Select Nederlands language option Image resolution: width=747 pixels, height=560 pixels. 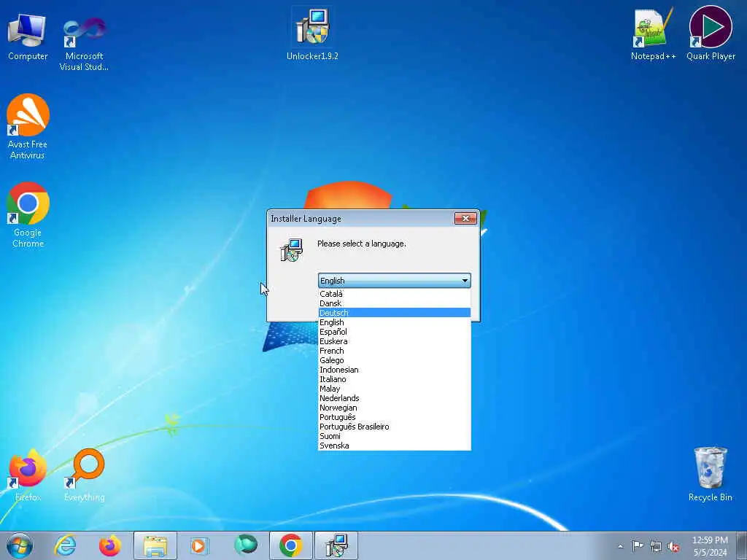(x=395, y=398)
